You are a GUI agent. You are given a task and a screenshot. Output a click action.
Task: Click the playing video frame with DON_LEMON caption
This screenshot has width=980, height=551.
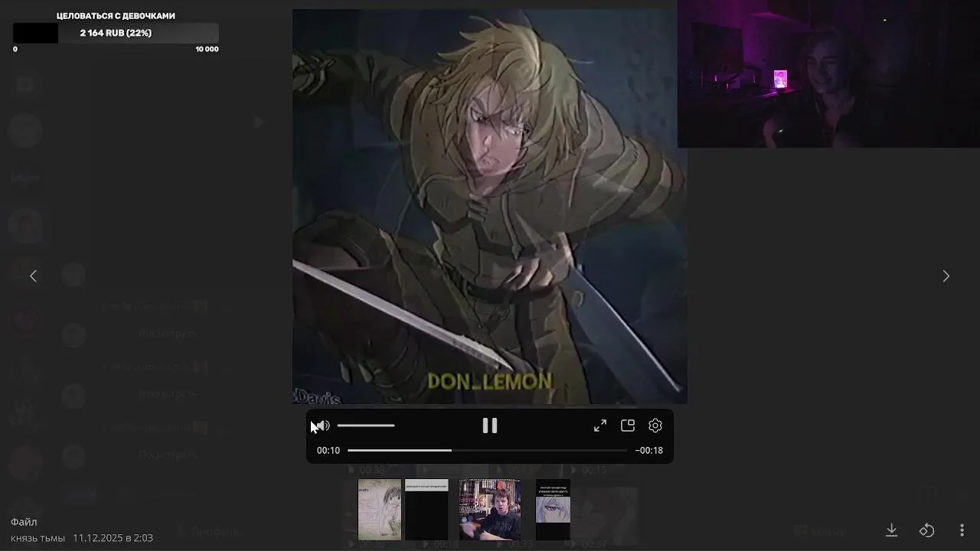[490, 207]
